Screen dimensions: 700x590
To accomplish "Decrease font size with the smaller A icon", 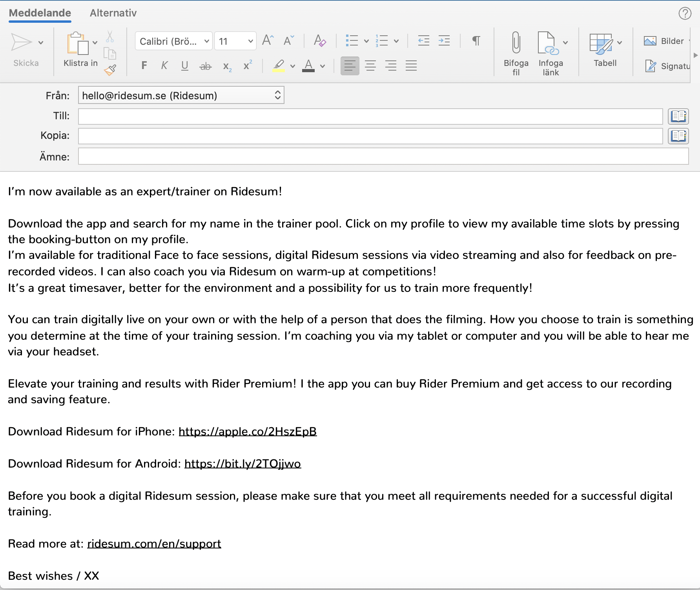I will 289,40.
